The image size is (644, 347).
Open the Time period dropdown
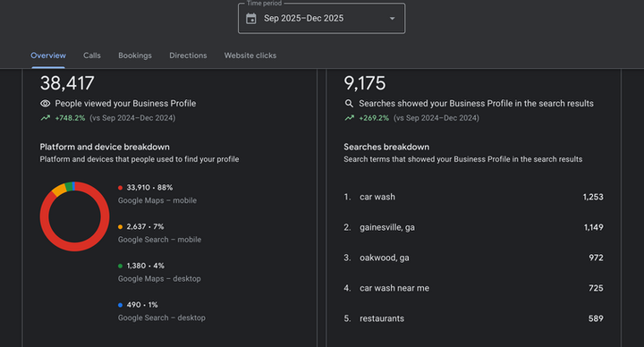[321, 19]
